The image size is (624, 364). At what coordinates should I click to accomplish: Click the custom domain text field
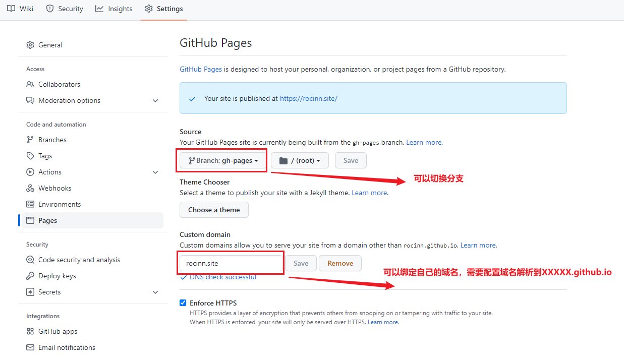[231, 263]
